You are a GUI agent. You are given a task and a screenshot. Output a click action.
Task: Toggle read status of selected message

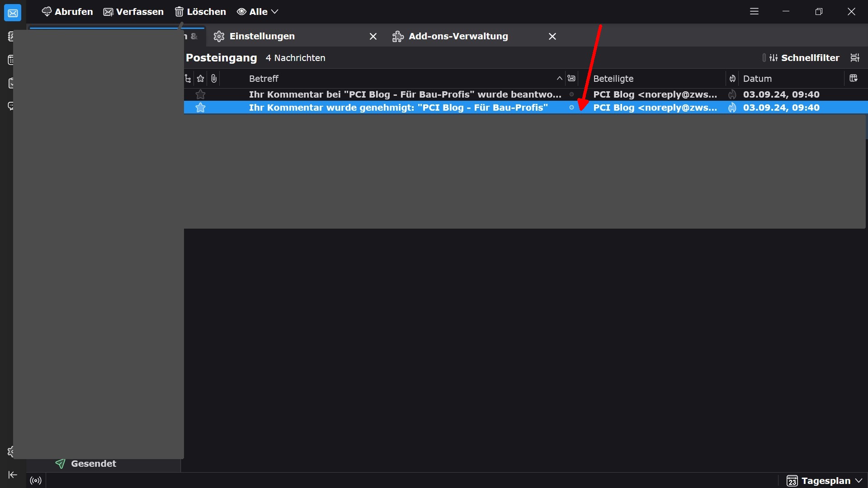click(x=571, y=108)
